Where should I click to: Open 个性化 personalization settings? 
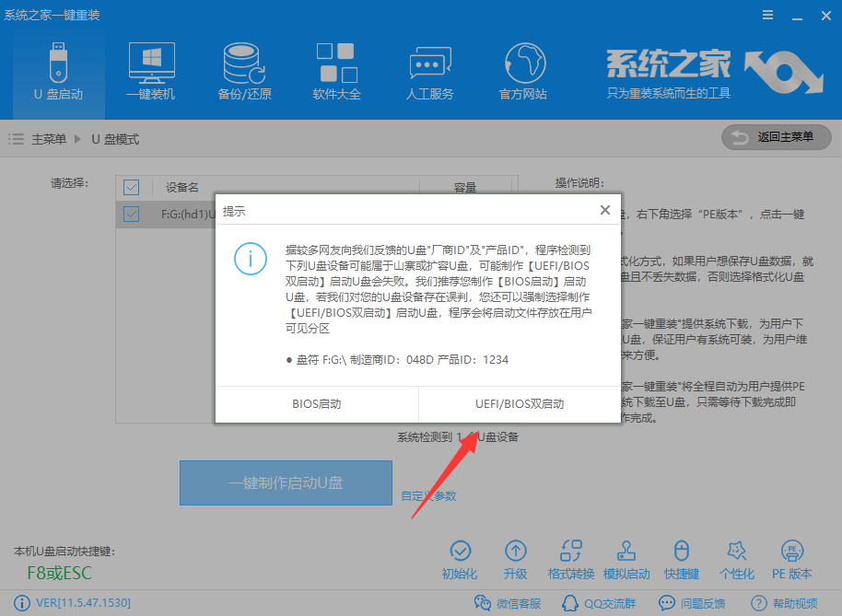(737, 557)
